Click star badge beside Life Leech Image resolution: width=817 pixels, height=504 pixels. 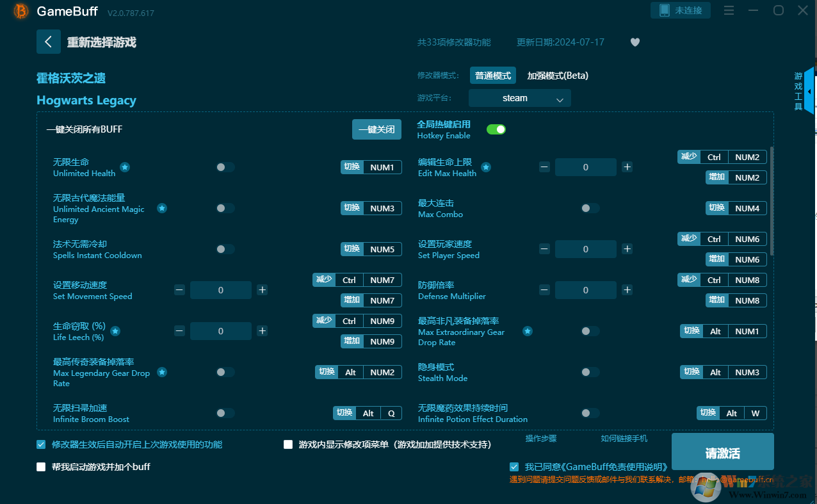point(115,331)
